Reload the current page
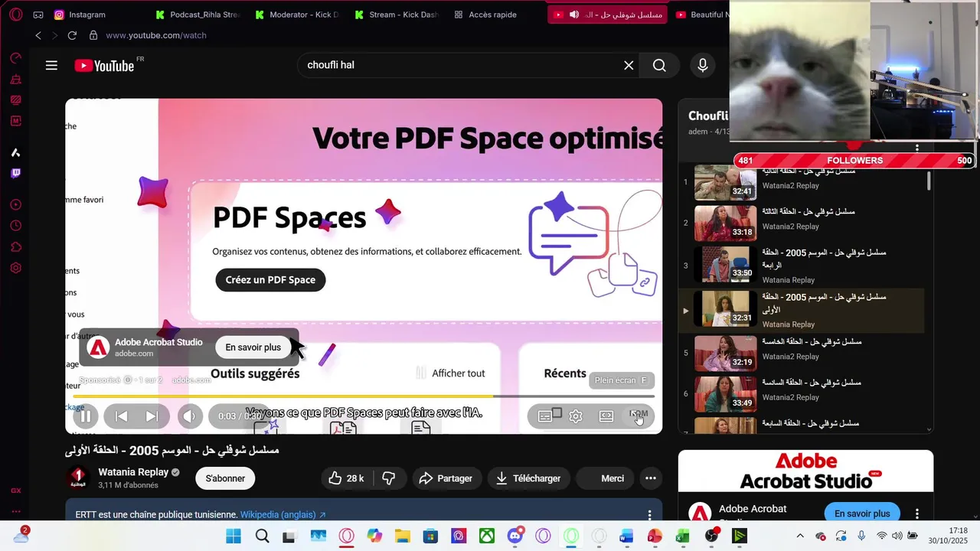Image resolution: width=980 pixels, height=551 pixels. (72, 35)
